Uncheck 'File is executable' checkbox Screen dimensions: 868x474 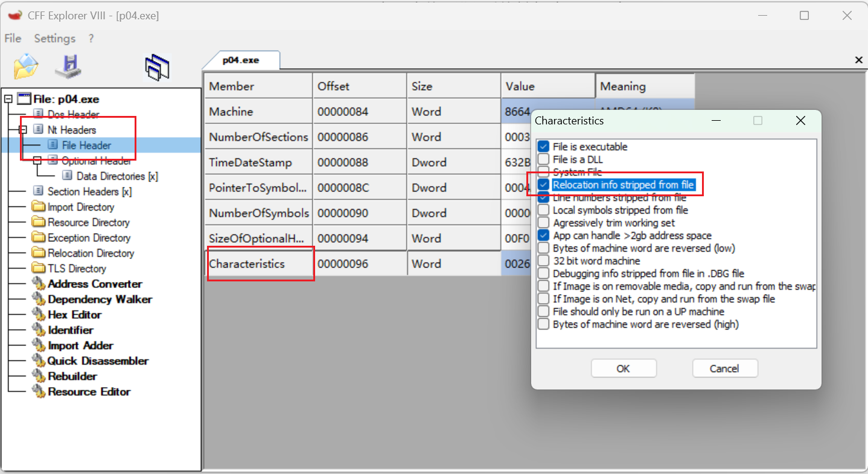[544, 147]
